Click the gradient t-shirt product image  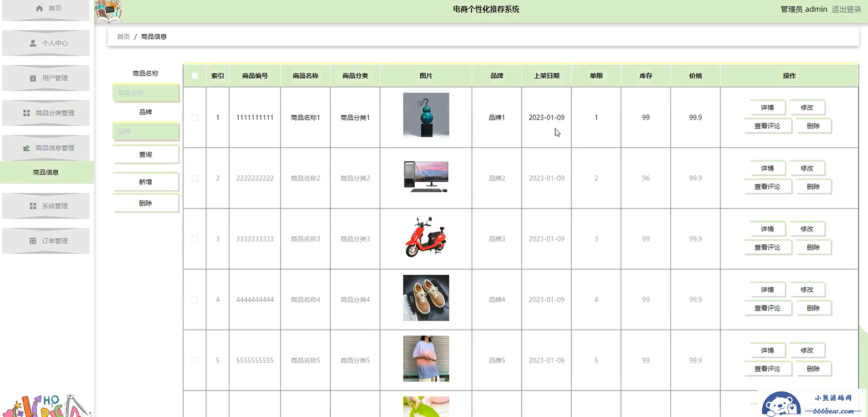[x=426, y=359]
